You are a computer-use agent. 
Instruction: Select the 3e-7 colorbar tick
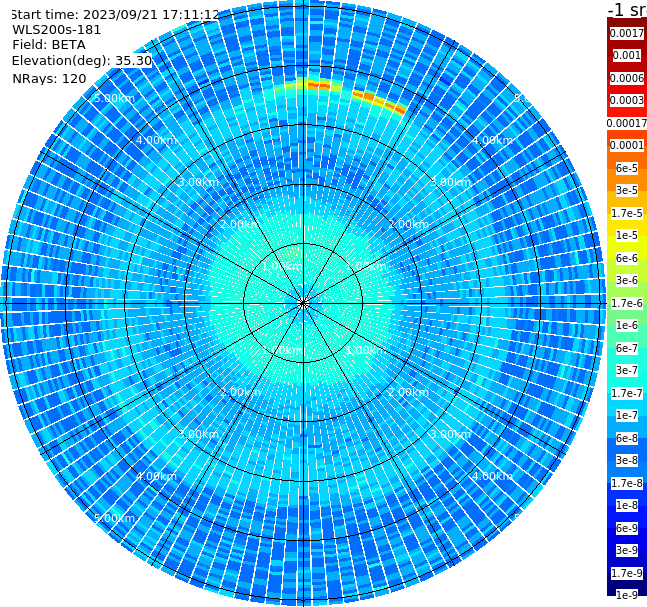(627, 370)
